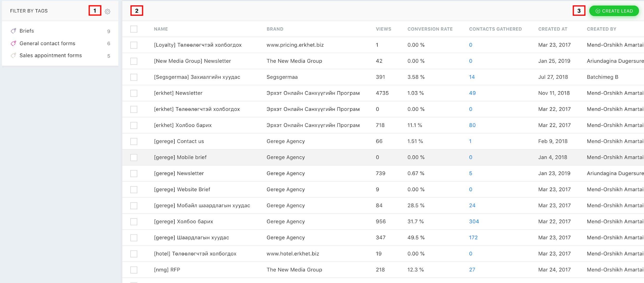This screenshot has height=283, width=644.
Task: Click the Briefs tag icon
Action: 13,31
